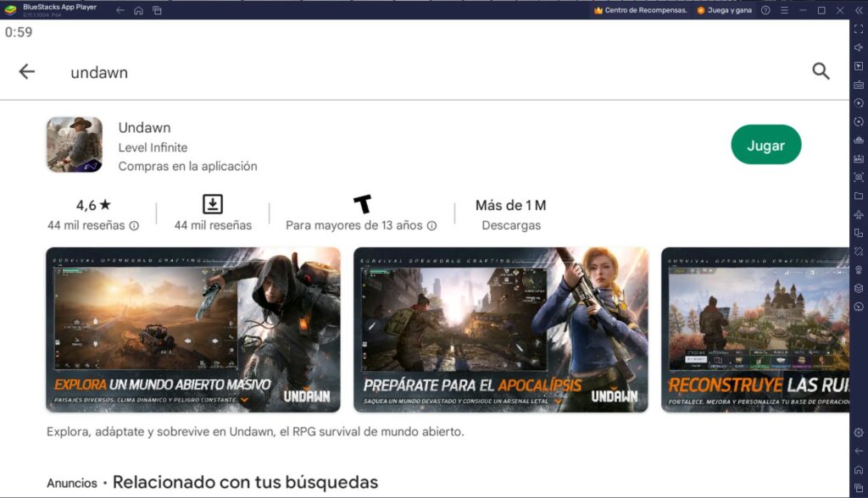This screenshot has height=498, width=868.
Task: Collapse the sidebar with the double chevron
Action: (860, 10)
